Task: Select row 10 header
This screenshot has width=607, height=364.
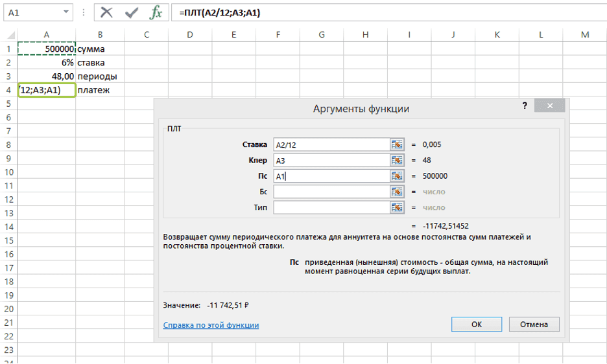Action: 8,172
